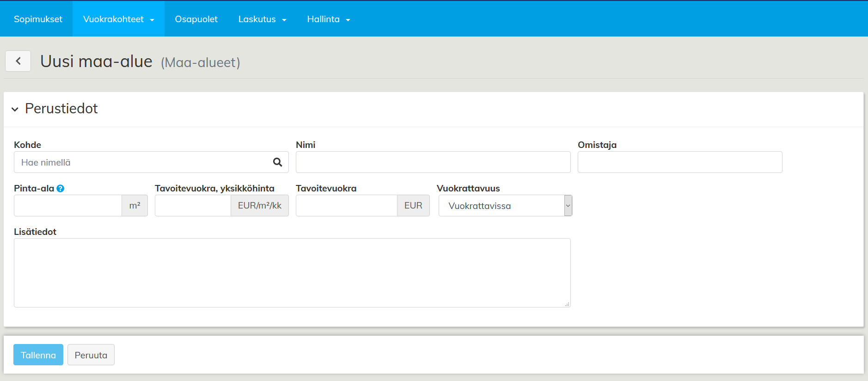
Task: Click into the Nimi text field
Action: [433, 162]
